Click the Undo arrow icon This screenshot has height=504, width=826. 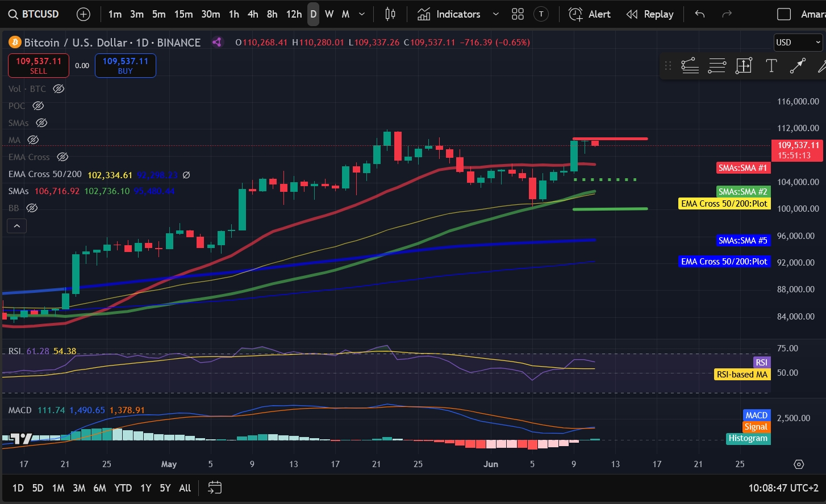[x=700, y=14]
